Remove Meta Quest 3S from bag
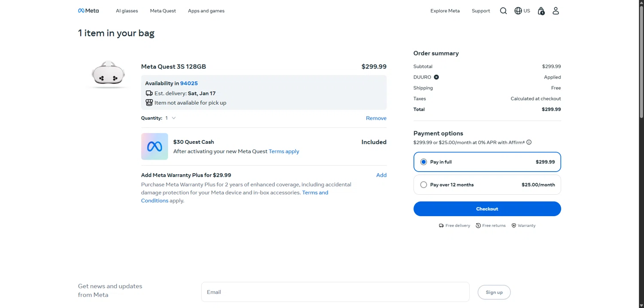This screenshot has width=644, height=308. tap(376, 118)
